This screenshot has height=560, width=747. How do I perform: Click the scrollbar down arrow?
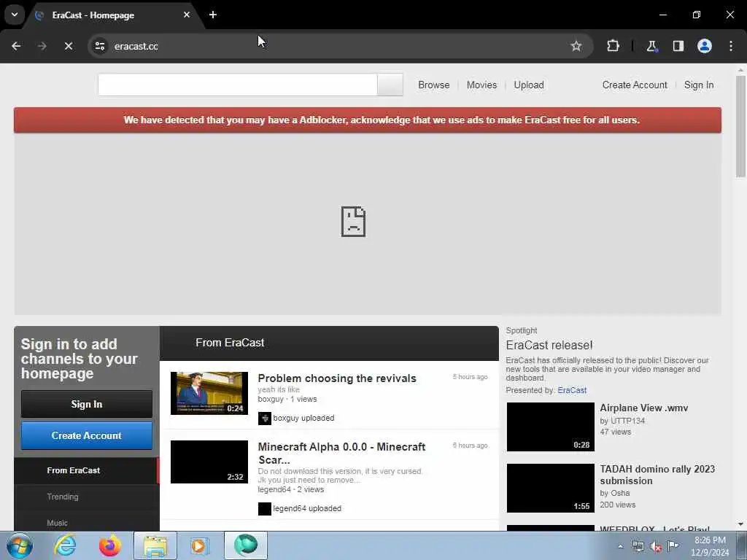tap(740, 525)
